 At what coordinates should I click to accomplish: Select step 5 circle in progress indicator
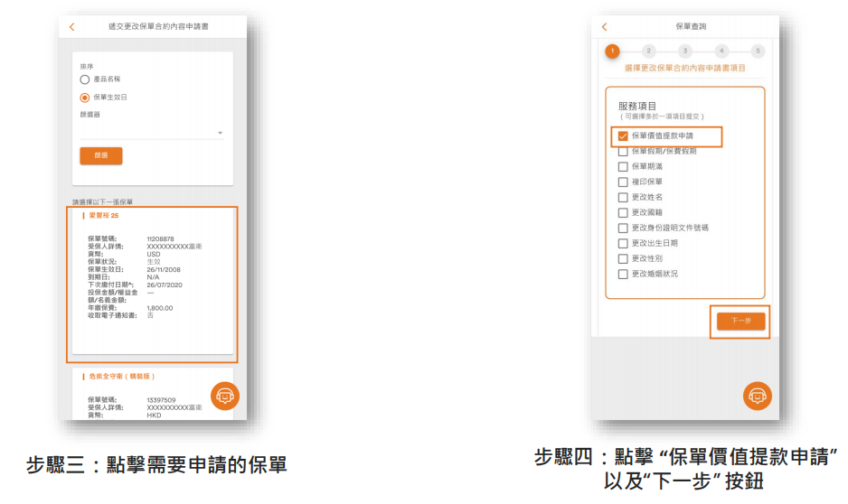click(x=758, y=51)
